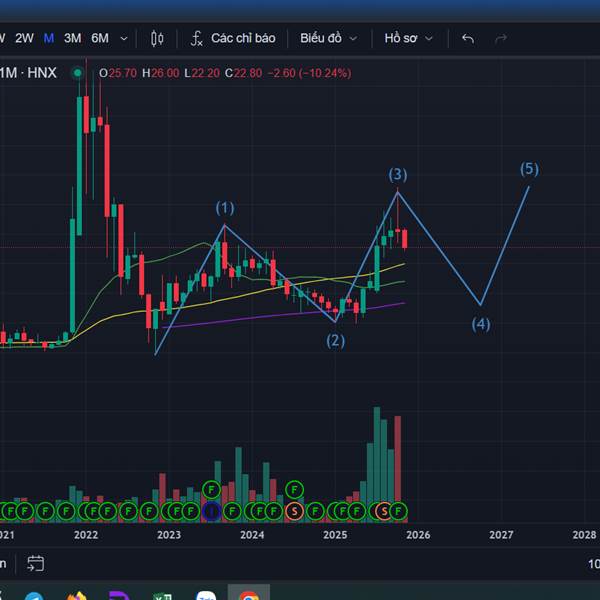Open the go-to-date calendar icon
Screen dimensions: 600x600
[36, 563]
